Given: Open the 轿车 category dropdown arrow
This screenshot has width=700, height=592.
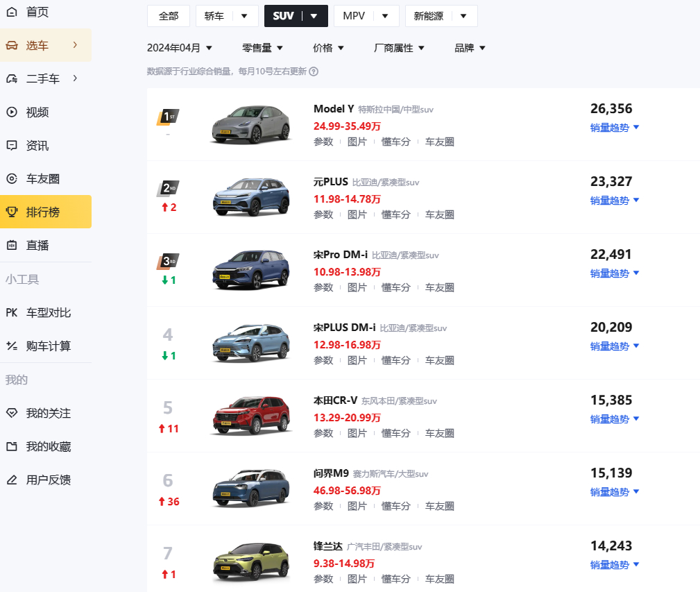Looking at the screenshot, I should 244,16.
